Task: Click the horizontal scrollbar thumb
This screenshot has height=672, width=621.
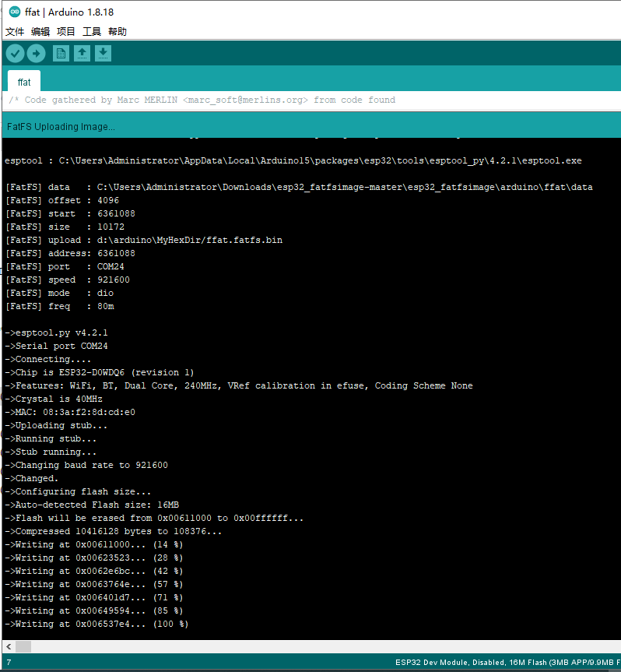Action: [23, 646]
